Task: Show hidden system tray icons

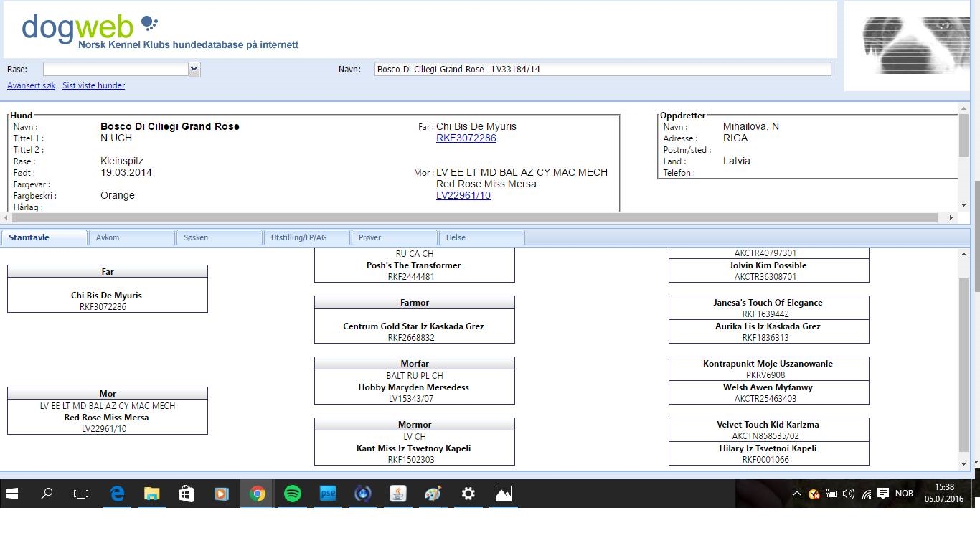Action: 796,494
